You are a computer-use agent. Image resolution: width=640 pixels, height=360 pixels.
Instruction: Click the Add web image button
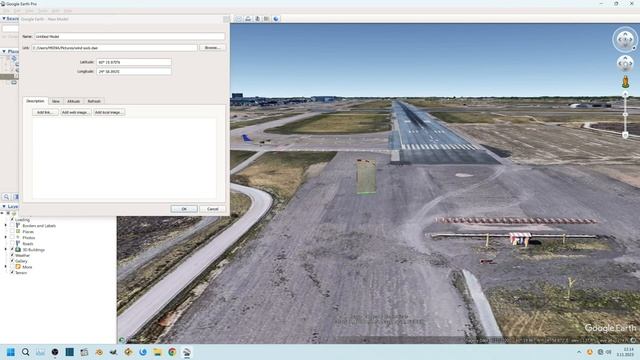tap(76, 112)
